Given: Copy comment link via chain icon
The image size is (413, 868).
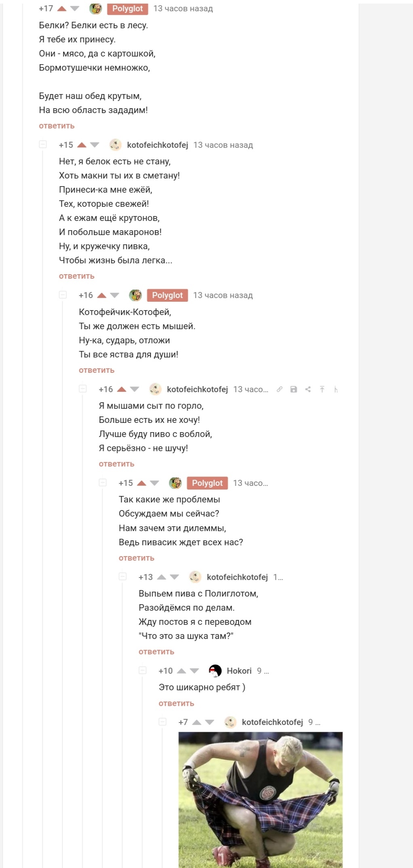Looking at the screenshot, I should click(279, 389).
